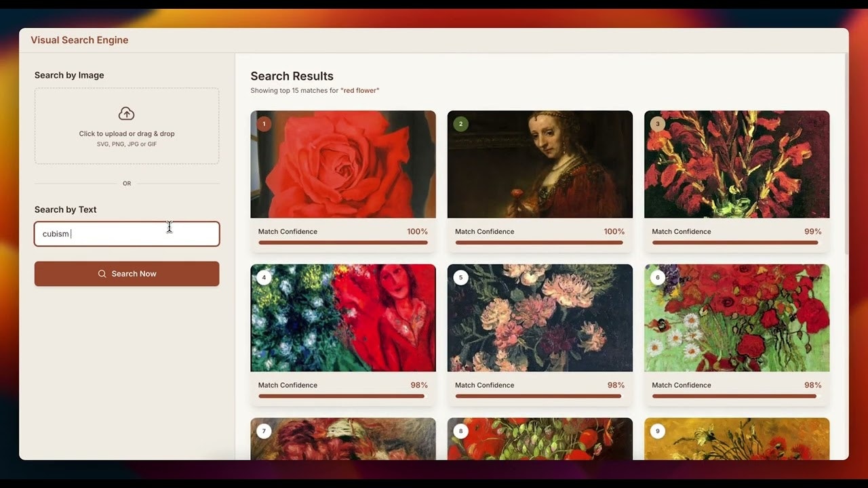
Task: Click the upload drag and drop area
Action: coord(127,126)
